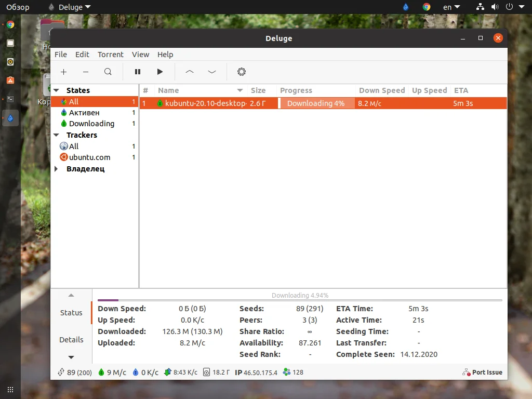
Task: Sort by Up Speed column header
Action: (x=429, y=90)
